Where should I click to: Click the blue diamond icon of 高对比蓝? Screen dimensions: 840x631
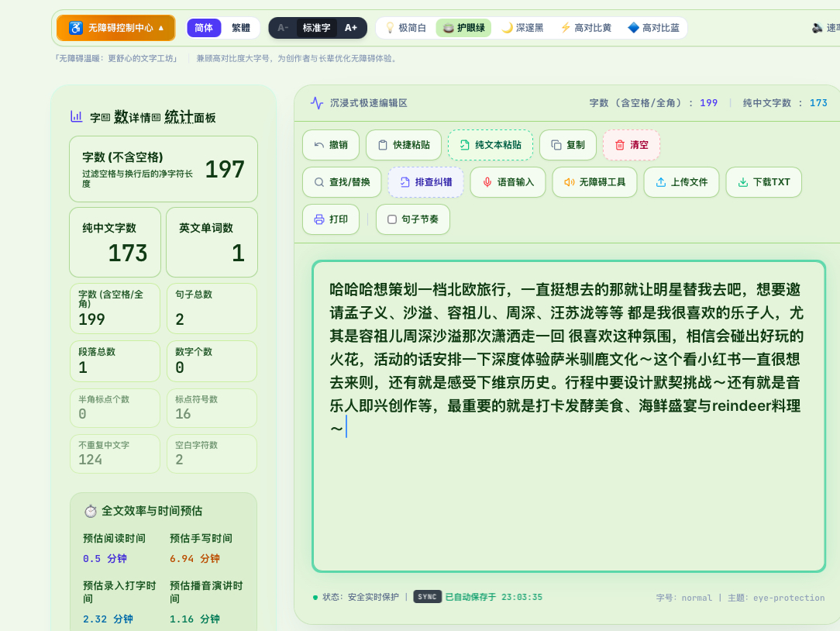633,28
